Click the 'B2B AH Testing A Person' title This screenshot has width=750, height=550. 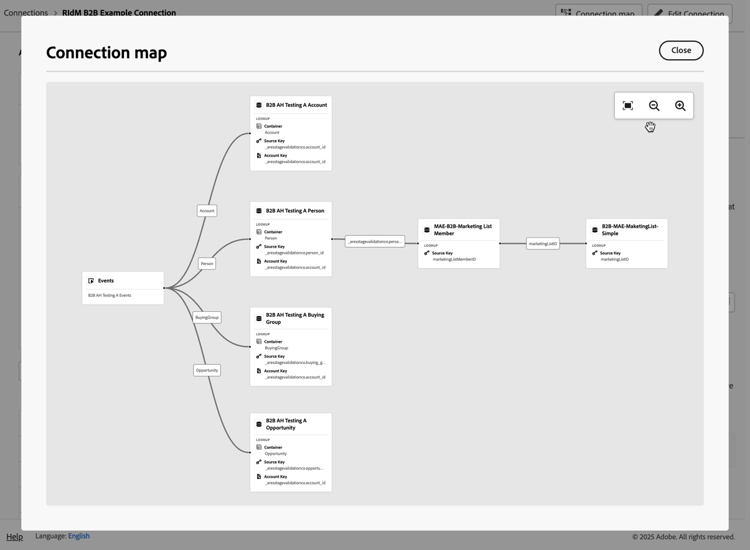click(295, 210)
